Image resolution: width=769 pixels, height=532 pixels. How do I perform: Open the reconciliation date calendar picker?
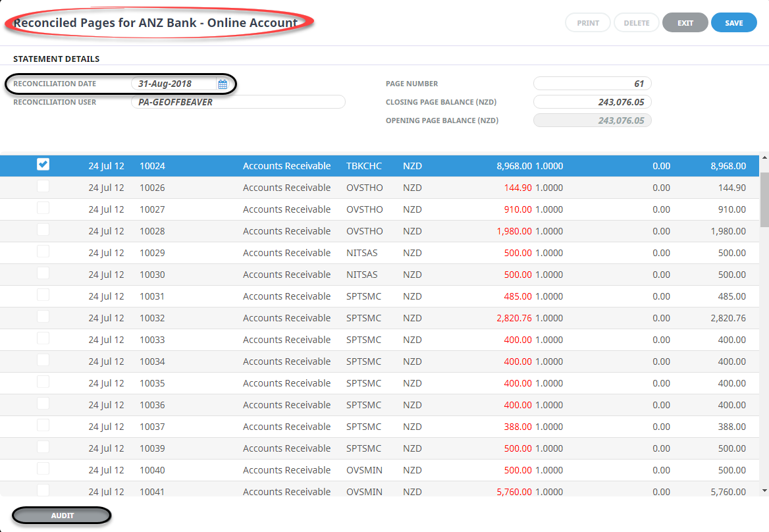tap(222, 84)
